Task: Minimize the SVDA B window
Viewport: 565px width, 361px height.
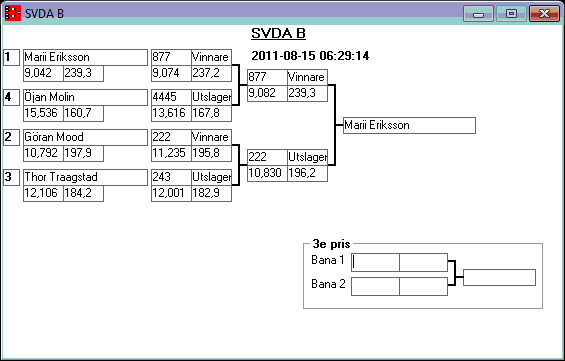Action: tap(478, 14)
